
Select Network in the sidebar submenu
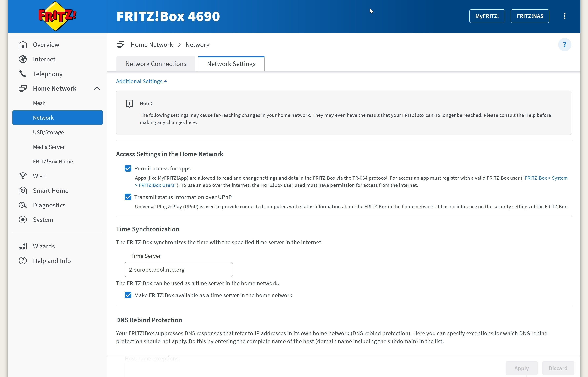pyautogui.click(x=57, y=118)
